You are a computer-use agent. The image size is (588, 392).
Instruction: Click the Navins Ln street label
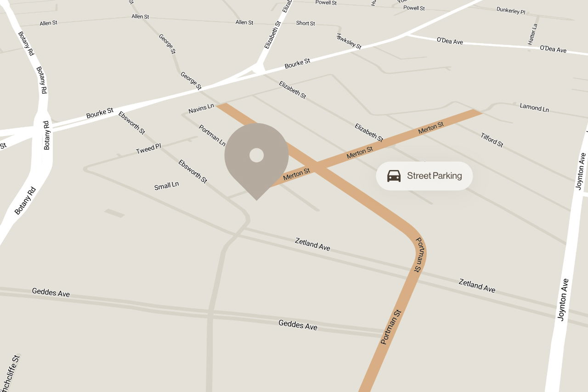click(201, 108)
